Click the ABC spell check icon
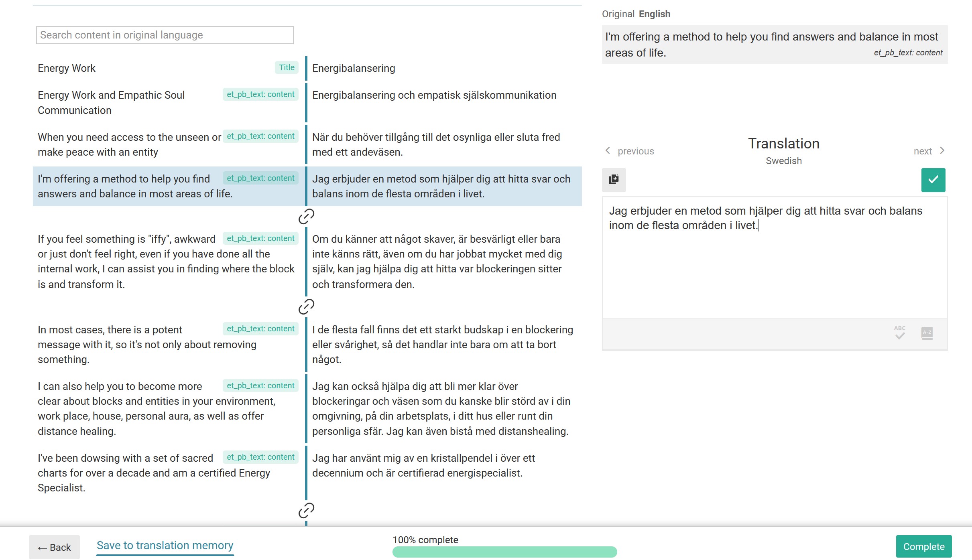The image size is (972, 560). coord(900,333)
